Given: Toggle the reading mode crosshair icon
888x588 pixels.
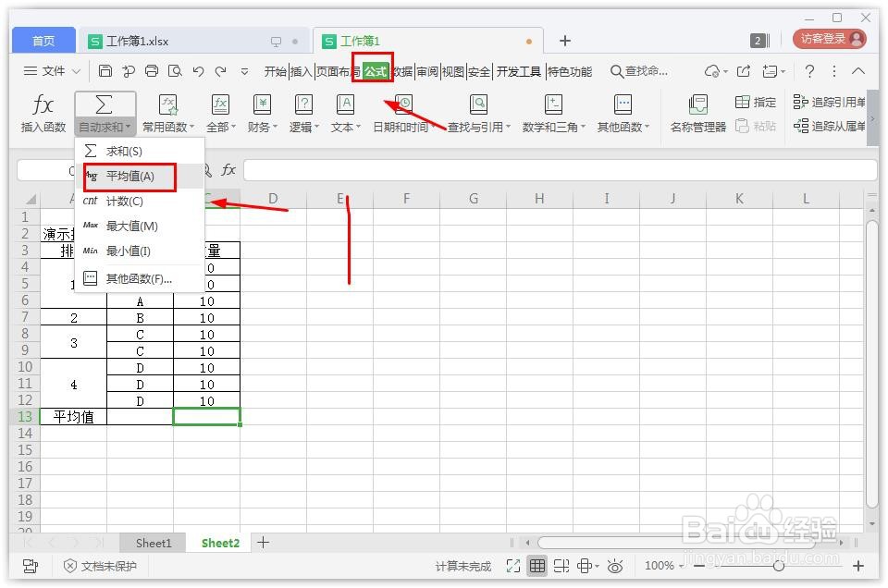Looking at the screenshot, I should 585,566.
